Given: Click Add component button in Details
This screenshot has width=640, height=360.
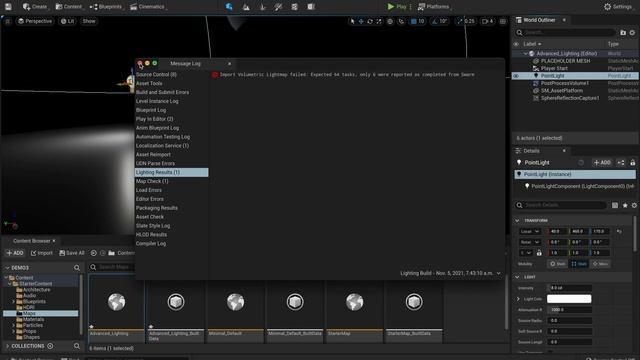Looking at the screenshot, I should (602, 162).
